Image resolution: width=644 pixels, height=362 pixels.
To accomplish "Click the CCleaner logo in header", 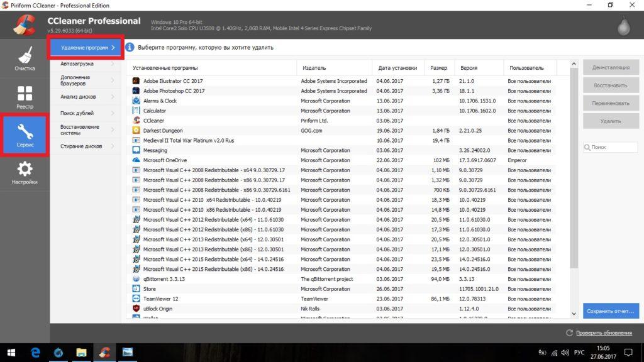I will pos(25,25).
